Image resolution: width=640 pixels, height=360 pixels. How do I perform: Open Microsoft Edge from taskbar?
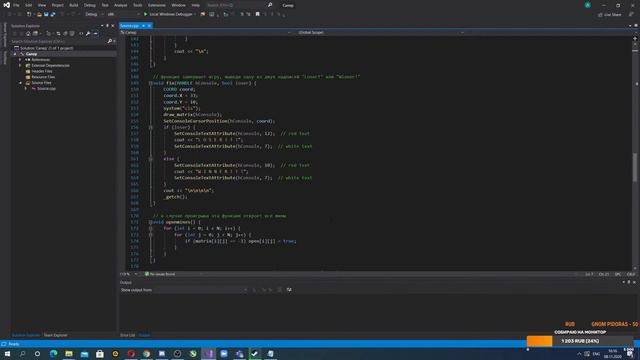point(53,354)
